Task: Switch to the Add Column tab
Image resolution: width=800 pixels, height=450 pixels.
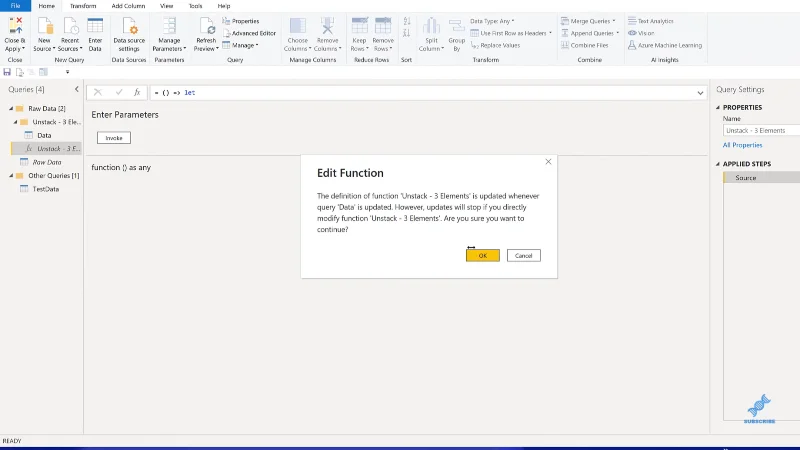Action: tap(128, 6)
